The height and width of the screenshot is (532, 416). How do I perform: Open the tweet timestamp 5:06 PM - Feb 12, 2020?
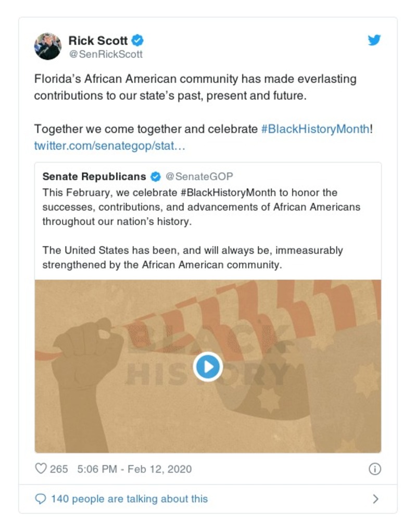134,469
